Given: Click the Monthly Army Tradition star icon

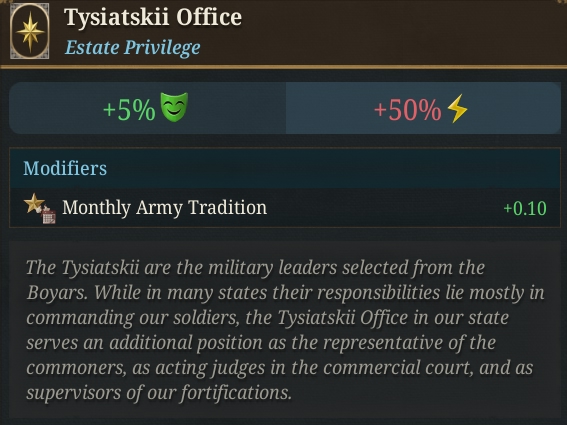Looking at the screenshot, I should tap(34, 203).
